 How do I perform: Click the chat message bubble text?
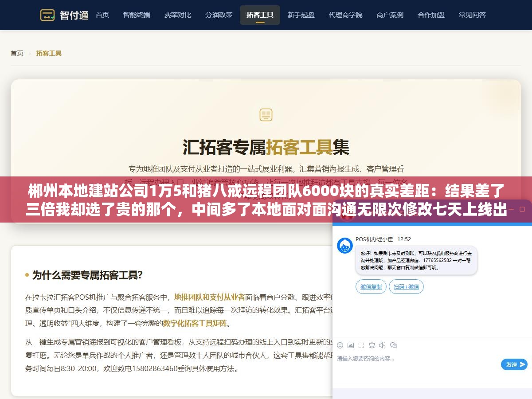tap(416, 260)
